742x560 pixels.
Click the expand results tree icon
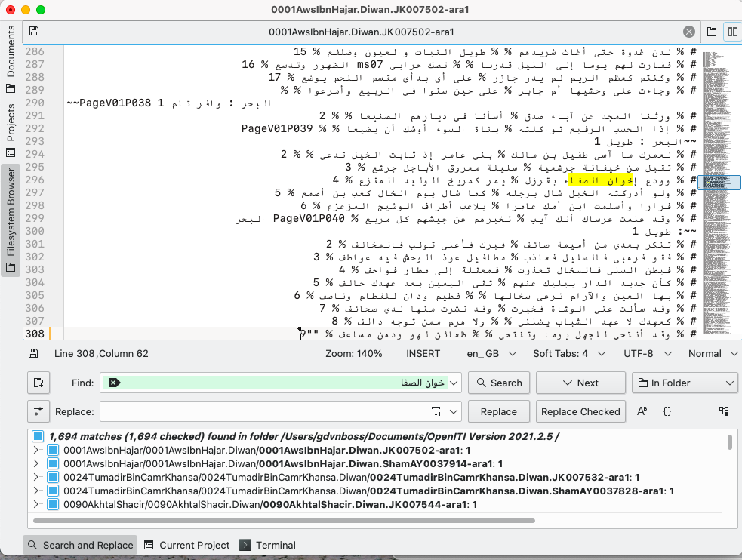coord(724,411)
